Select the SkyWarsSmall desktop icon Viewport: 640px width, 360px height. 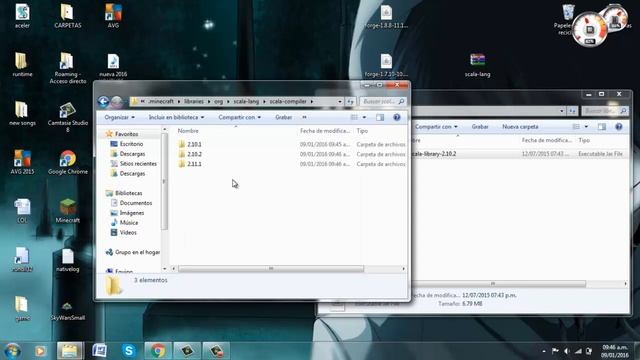[x=68, y=310]
